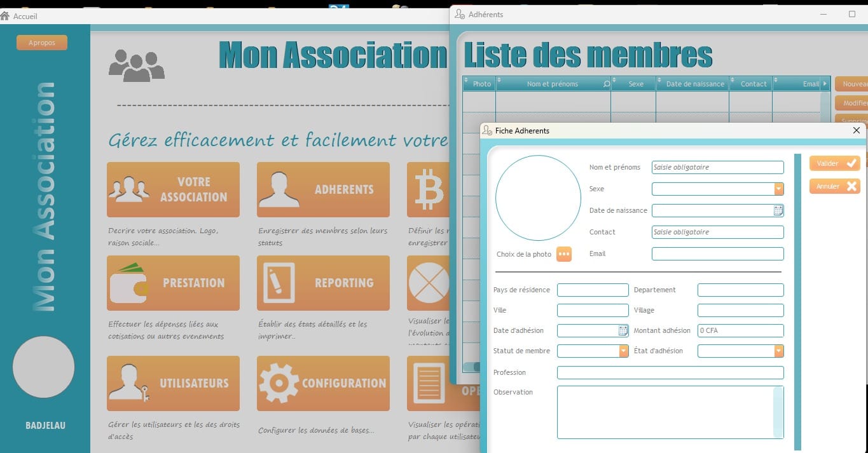This screenshot has height=453, width=868.
Task: Click the Pays de résidence field
Action: (593, 290)
